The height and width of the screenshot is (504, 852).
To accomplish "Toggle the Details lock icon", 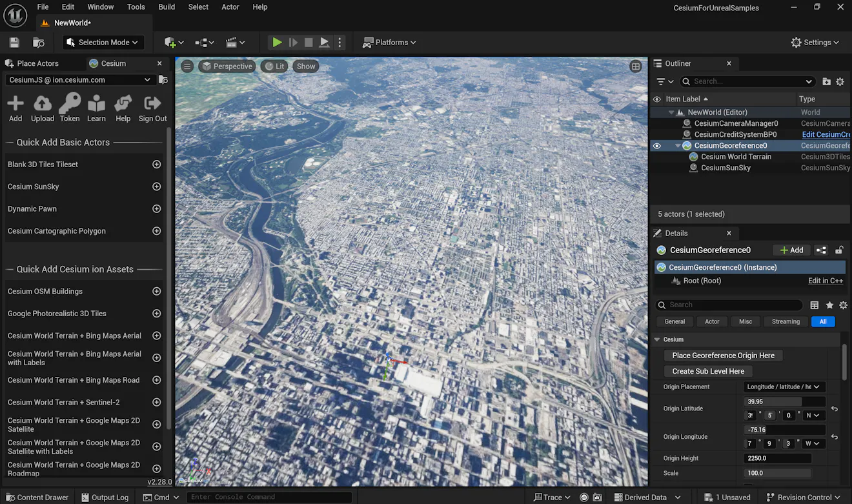I will tap(839, 250).
